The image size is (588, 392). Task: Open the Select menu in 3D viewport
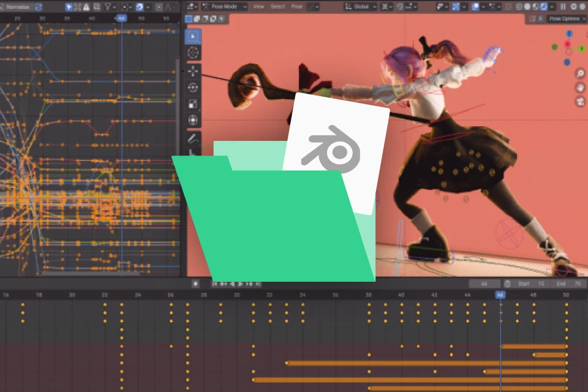(x=278, y=7)
